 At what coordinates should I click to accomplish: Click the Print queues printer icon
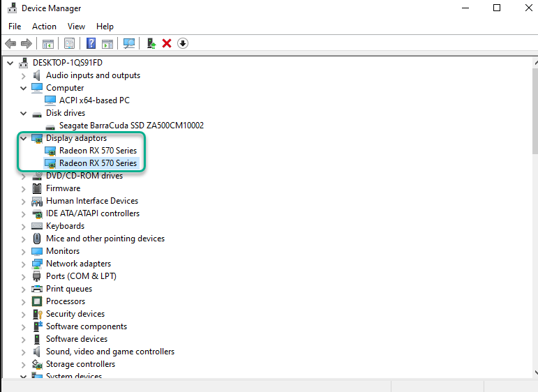[37, 289]
